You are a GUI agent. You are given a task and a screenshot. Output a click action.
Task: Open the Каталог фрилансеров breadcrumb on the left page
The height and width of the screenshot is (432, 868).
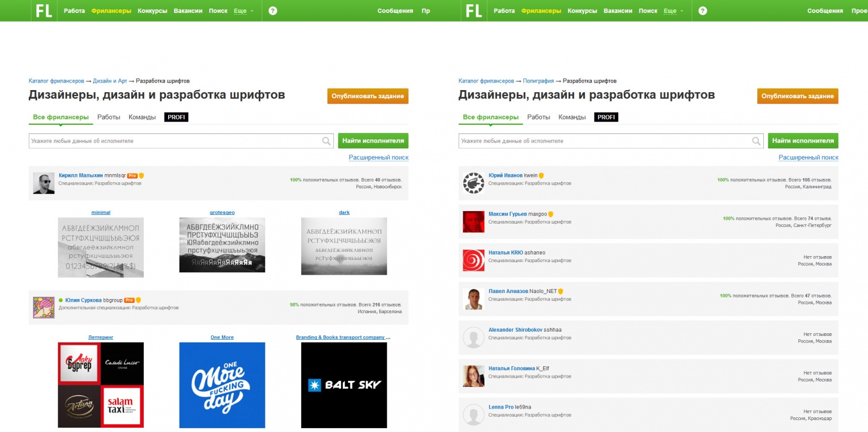pyautogui.click(x=56, y=81)
